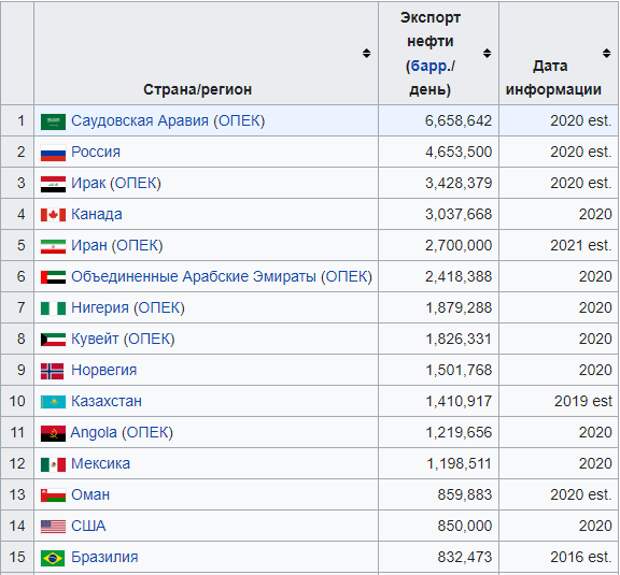Click the Kazakhstan flag icon
Viewport: 620px width, 575px height.
tap(53, 402)
